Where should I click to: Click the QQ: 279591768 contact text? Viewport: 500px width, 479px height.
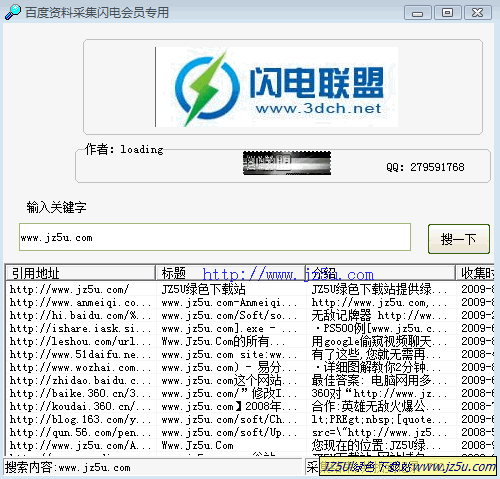[425, 167]
